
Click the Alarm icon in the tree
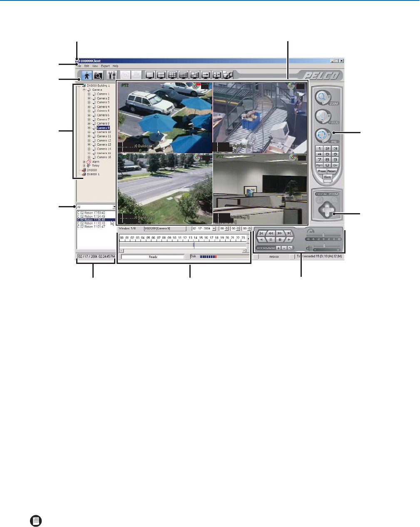coord(89,162)
